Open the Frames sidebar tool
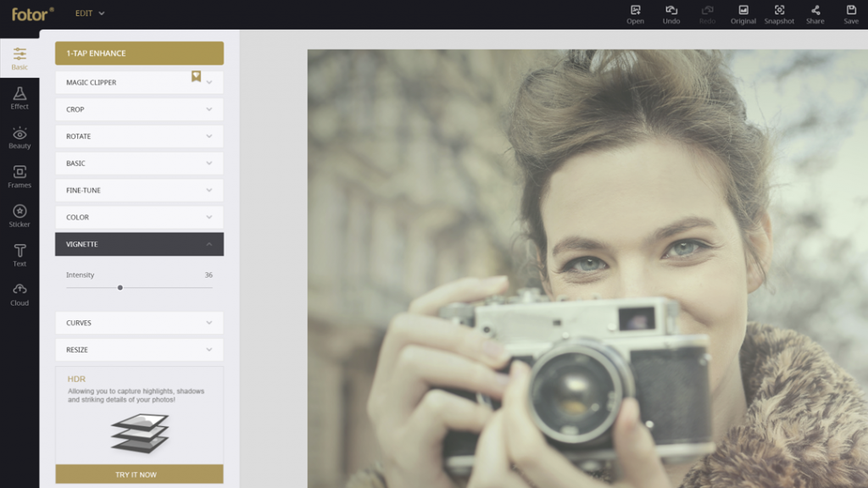Image resolution: width=868 pixels, height=488 pixels. click(19, 176)
